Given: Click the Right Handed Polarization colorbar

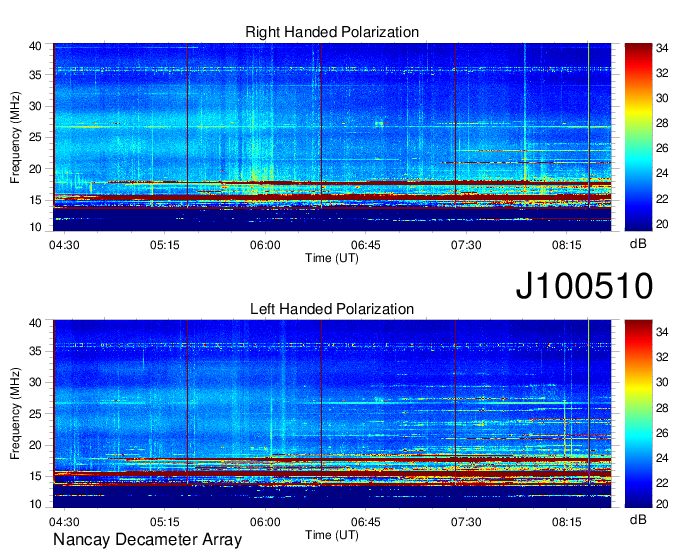Looking at the screenshot, I should [x=638, y=137].
